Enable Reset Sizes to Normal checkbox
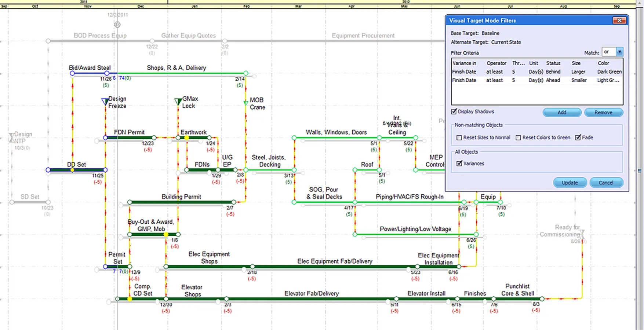The width and height of the screenshot is (644, 330). pos(459,137)
